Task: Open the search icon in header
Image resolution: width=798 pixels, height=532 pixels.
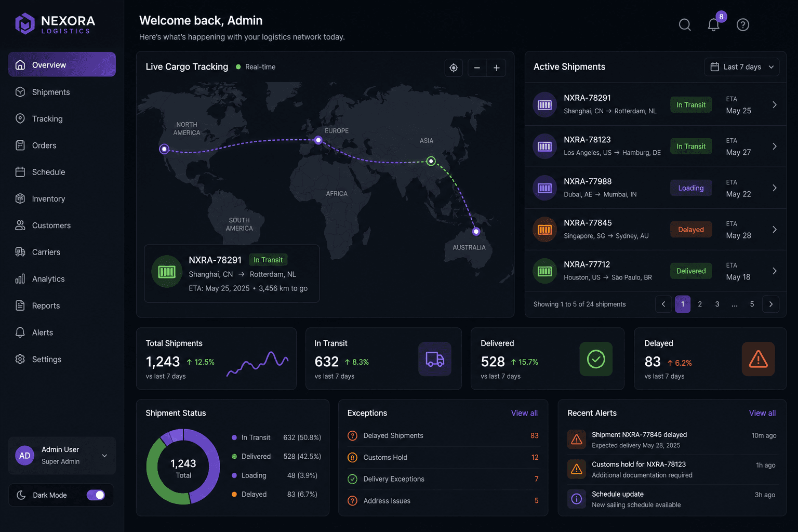Action: point(685,24)
